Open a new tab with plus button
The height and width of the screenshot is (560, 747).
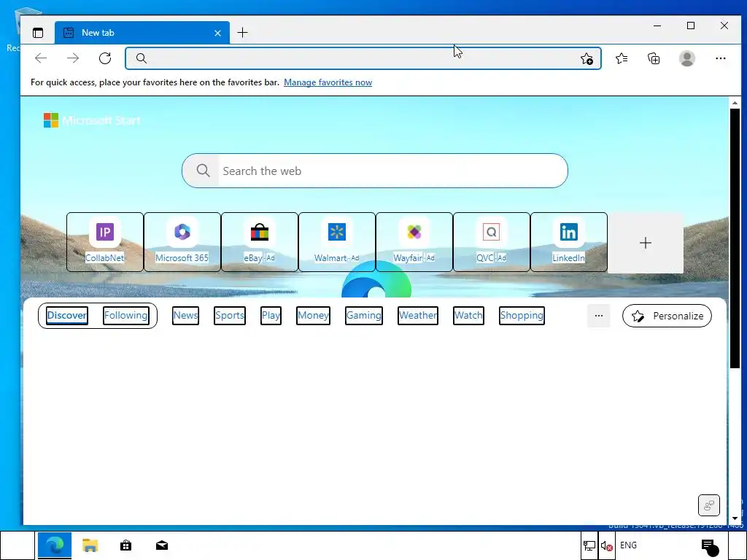point(242,33)
